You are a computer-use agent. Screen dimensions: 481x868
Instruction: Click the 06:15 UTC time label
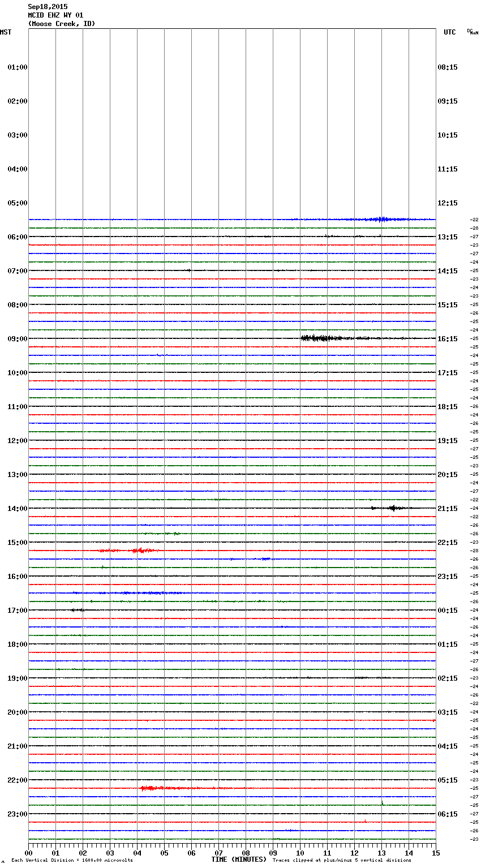(x=448, y=814)
